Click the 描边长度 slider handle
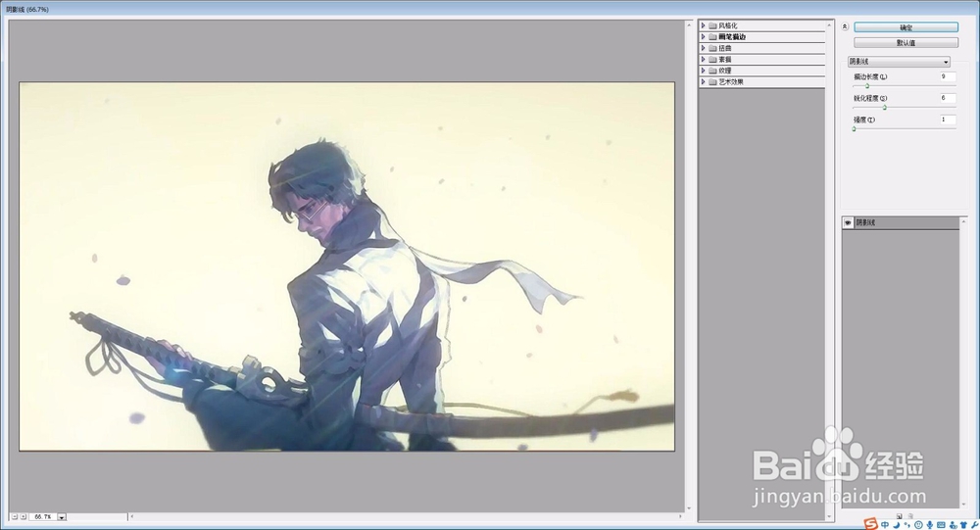The width and height of the screenshot is (980, 530). point(867,85)
